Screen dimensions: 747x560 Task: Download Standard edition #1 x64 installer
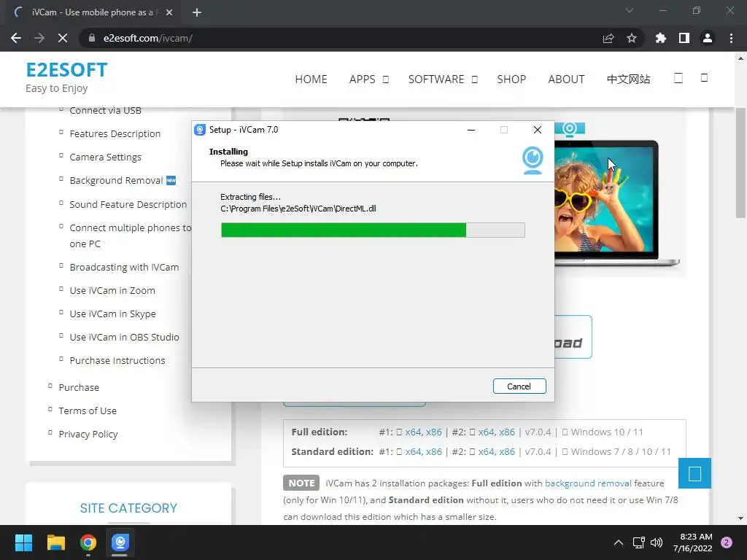point(413,451)
